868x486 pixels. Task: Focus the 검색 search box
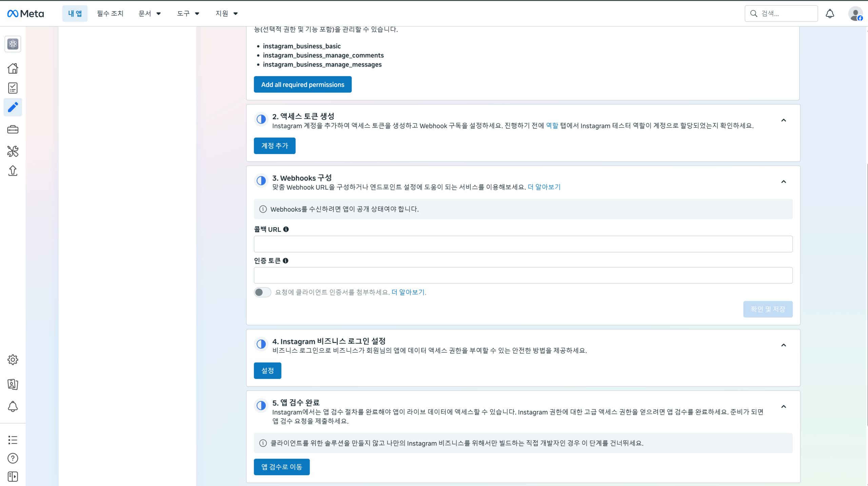pyautogui.click(x=781, y=14)
